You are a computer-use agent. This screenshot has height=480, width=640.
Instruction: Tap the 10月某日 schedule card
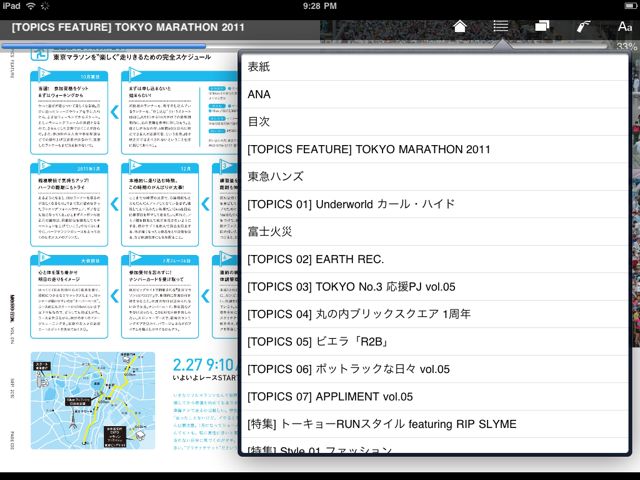click(69, 112)
